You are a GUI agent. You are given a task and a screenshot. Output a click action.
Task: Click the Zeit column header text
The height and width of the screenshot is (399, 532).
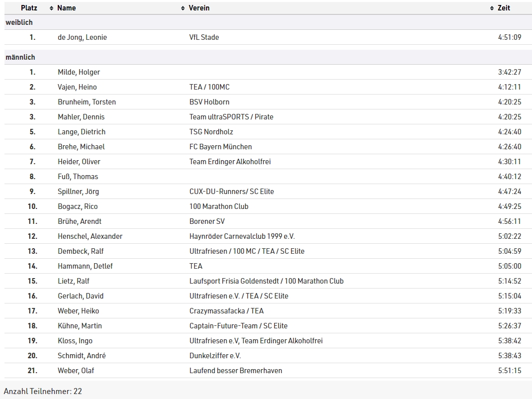pos(504,8)
